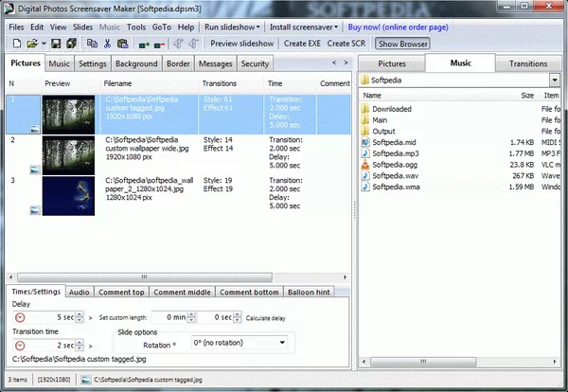Click the music browser horizontal scrollbar

click(x=423, y=362)
